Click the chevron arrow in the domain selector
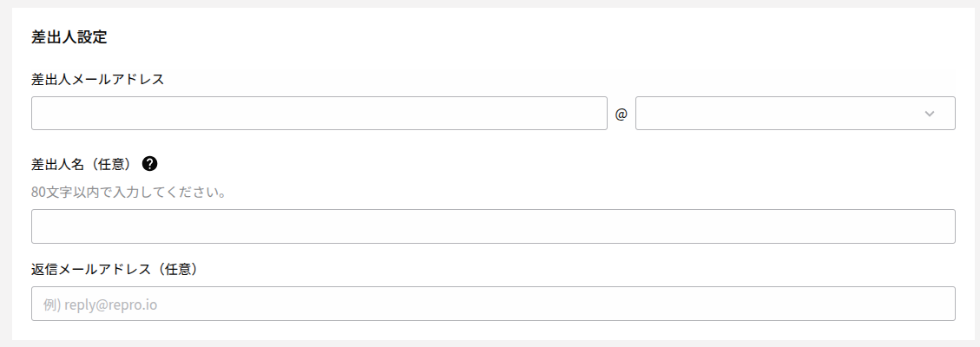The image size is (980, 347). tap(930, 114)
